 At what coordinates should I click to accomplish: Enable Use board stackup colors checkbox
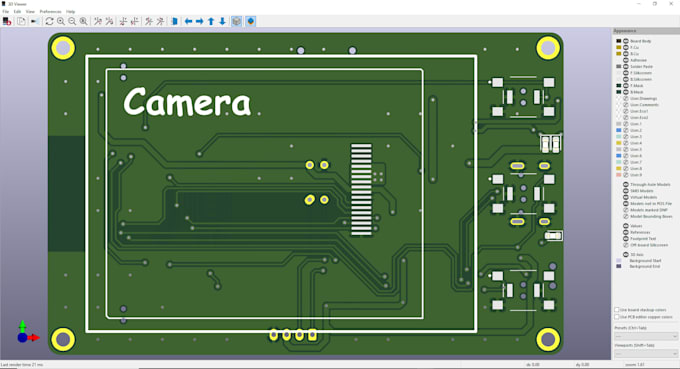point(617,310)
